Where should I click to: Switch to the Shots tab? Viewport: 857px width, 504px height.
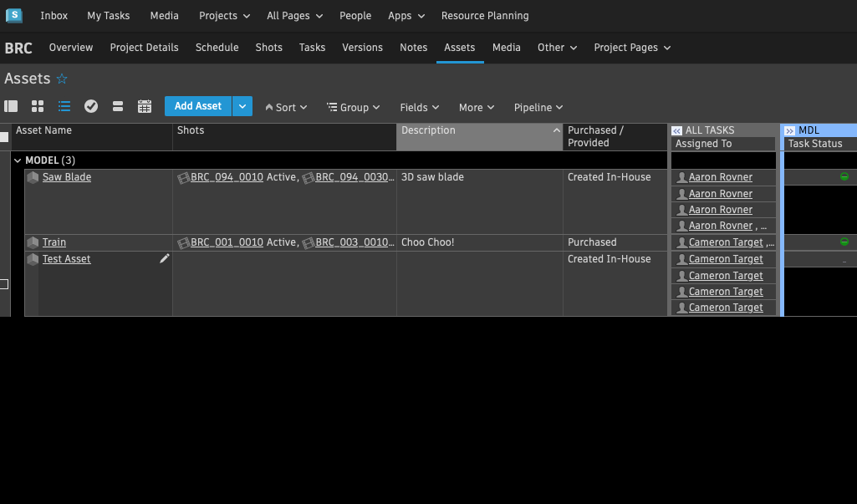click(268, 48)
